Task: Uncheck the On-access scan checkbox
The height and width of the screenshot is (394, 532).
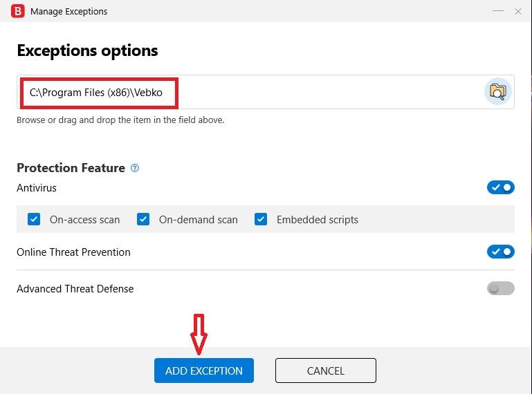Action: point(34,219)
